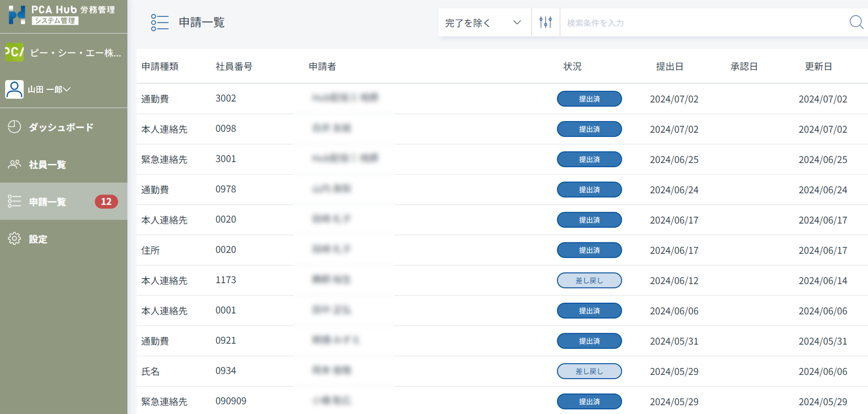Open the 設定 menu
The image size is (868, 414).
64,239
